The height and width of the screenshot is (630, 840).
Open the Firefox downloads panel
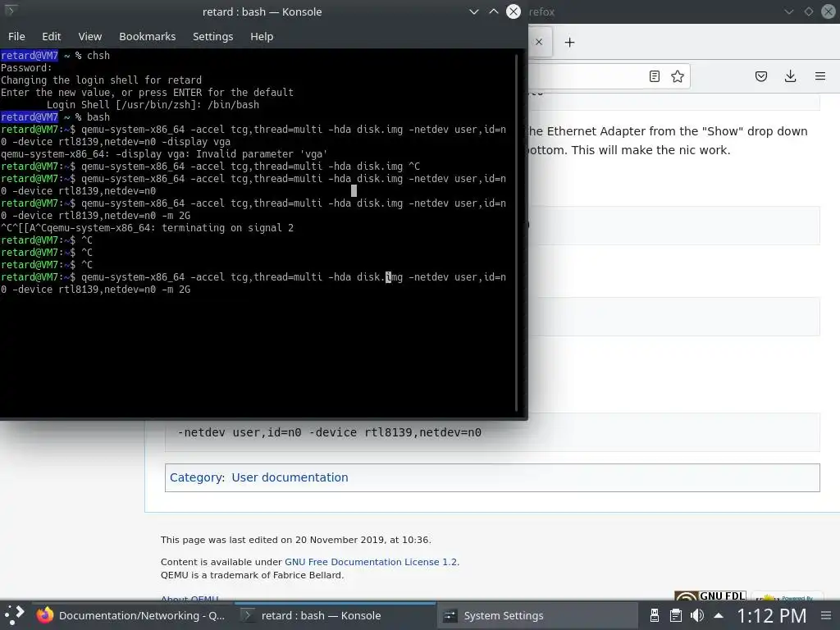point(790,76)
